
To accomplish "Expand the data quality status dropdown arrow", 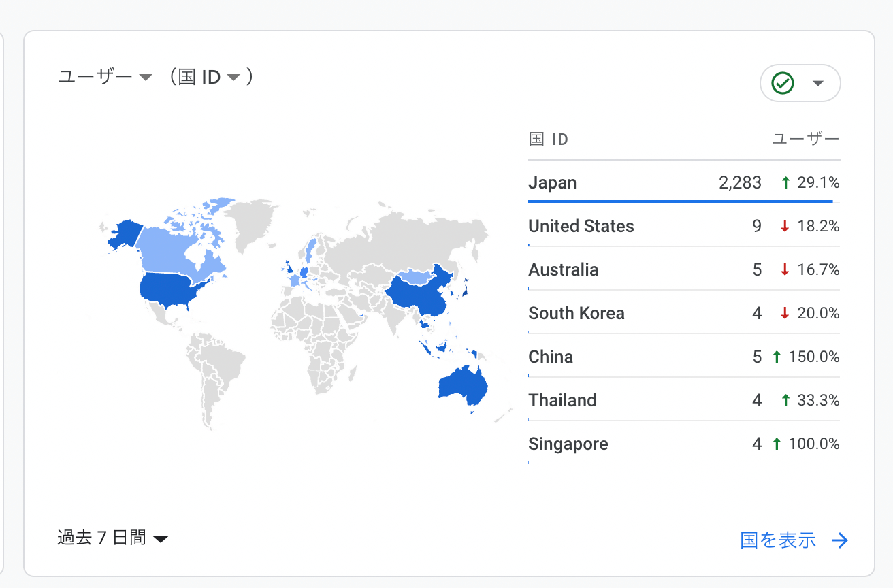I will 818,84.
